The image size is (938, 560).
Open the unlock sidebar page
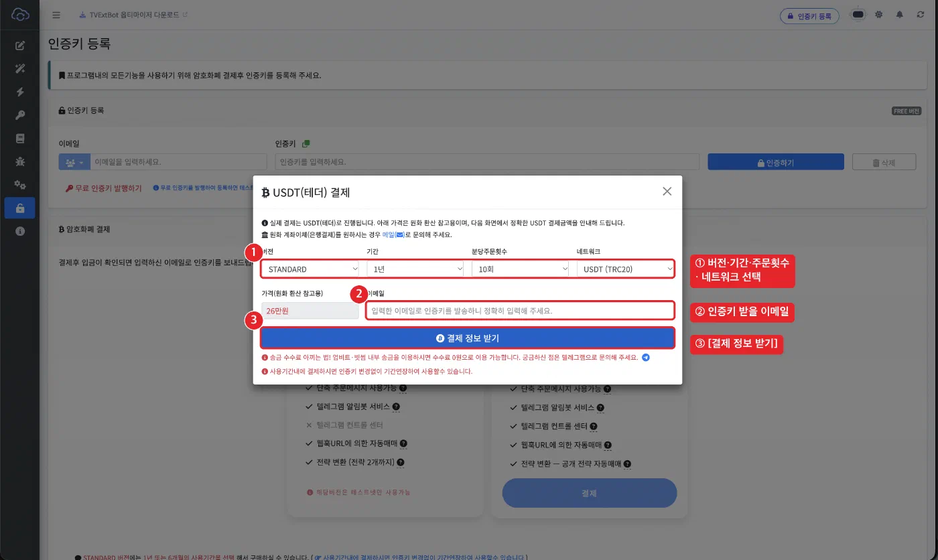point(20,208)
